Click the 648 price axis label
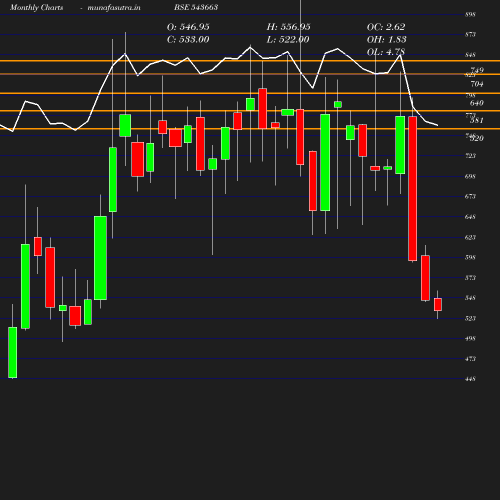 point(470,217)
